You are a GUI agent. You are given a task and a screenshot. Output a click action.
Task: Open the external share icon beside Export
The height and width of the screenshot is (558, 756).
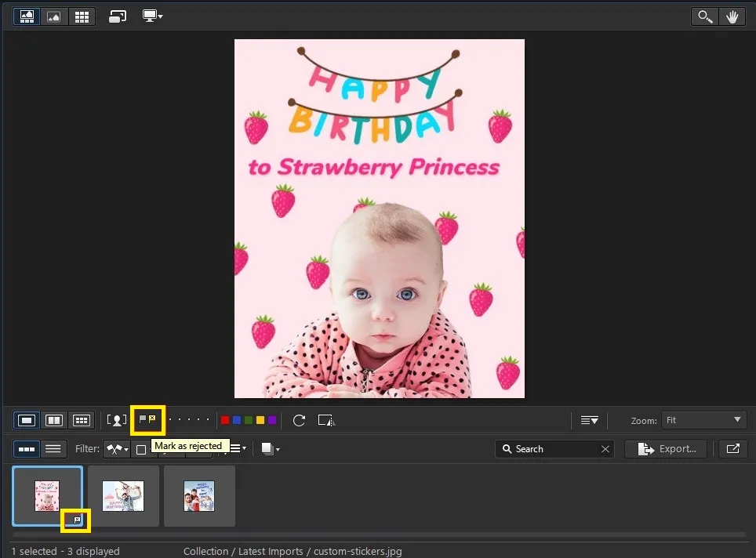pos(732,449)
